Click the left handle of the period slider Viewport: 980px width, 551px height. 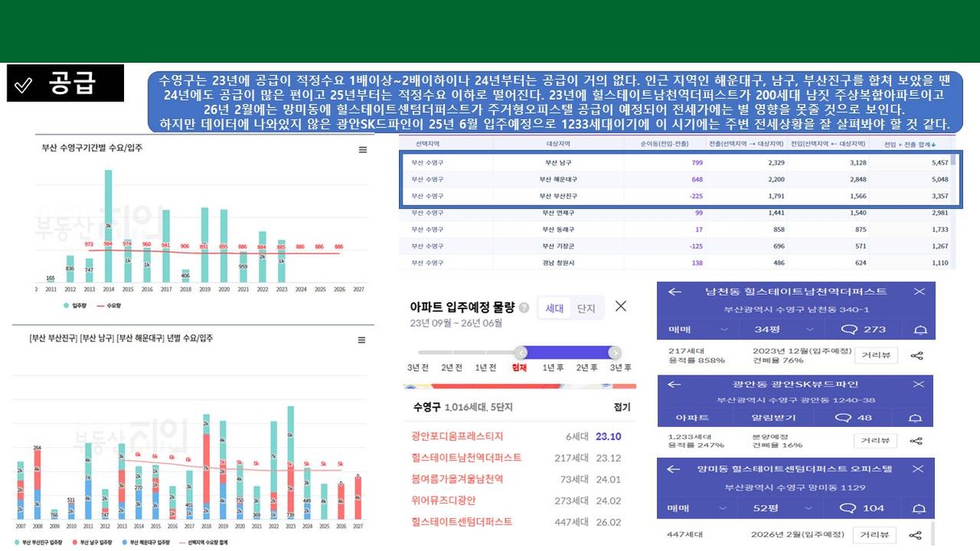[521, 352]
